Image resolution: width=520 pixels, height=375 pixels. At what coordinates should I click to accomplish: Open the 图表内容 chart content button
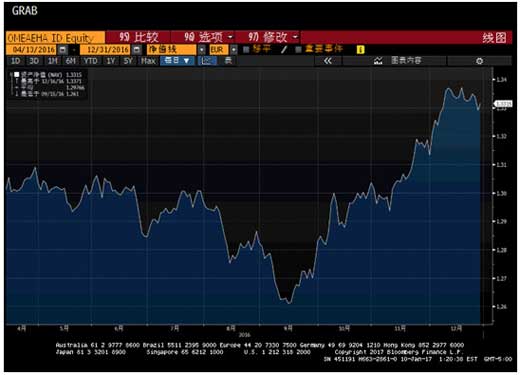(397, 61)
